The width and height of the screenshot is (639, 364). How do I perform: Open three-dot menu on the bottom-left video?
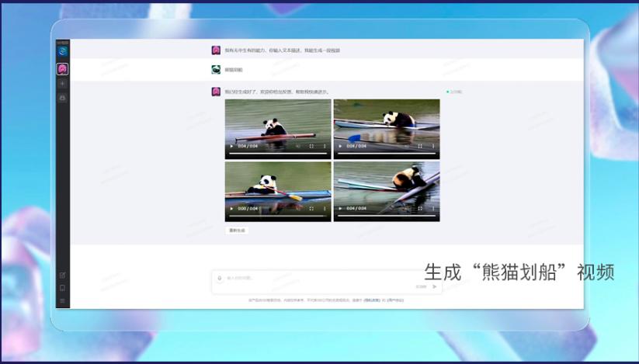325,208
